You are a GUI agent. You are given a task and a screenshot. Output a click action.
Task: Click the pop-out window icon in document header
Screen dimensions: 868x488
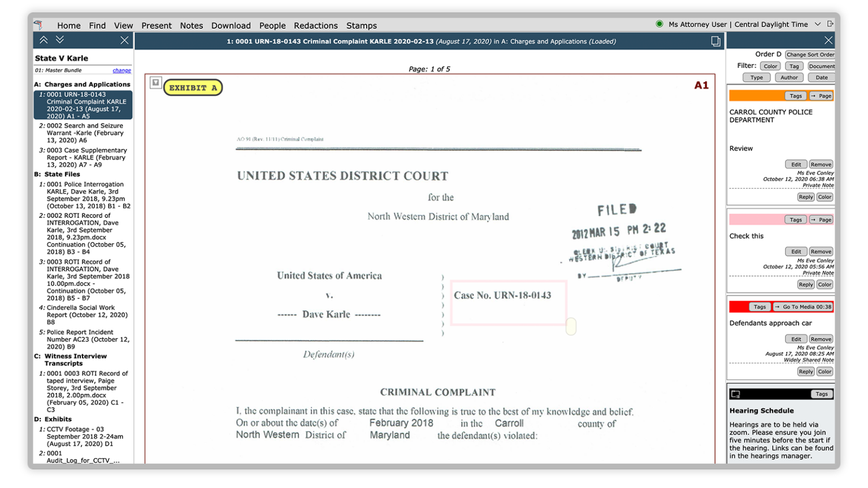tap(715, 41)
